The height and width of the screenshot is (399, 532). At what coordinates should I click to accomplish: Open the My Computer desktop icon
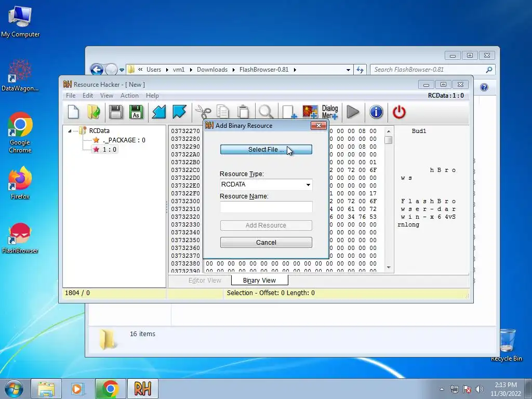(20, 22)
